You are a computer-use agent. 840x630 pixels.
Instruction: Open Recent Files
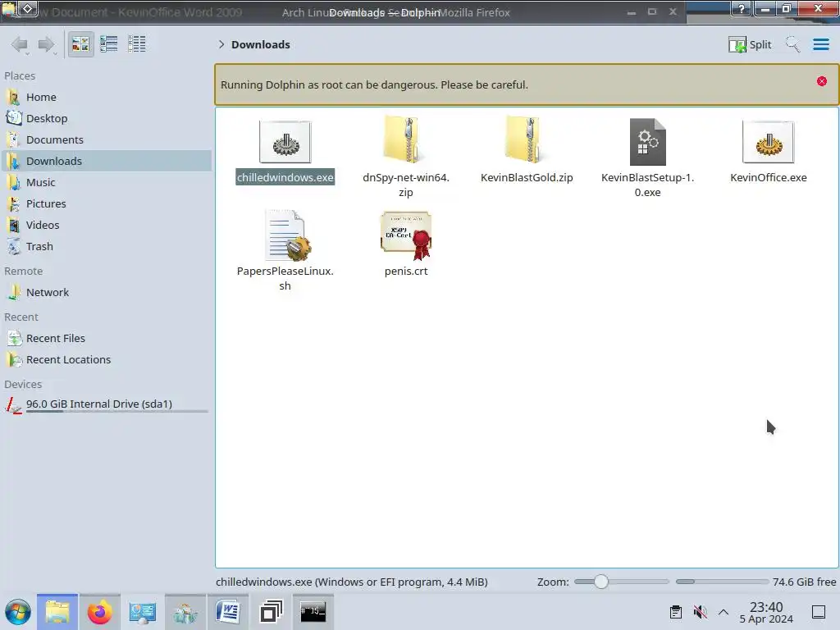(x=106, y=339)
